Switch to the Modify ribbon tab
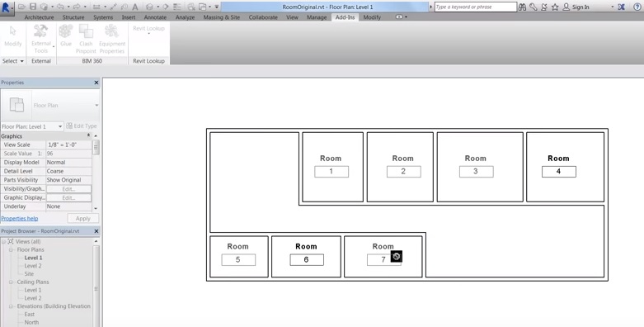 point(372,17)
